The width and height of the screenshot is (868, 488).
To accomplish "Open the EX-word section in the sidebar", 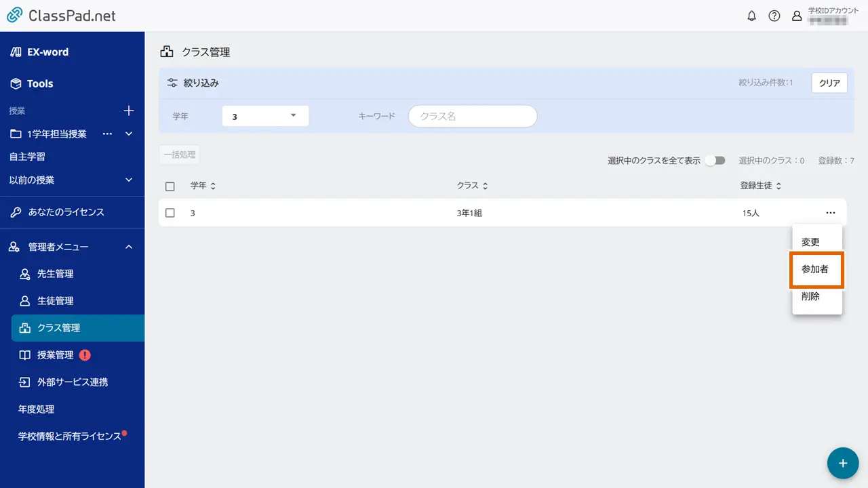I will tap(47, 52).
